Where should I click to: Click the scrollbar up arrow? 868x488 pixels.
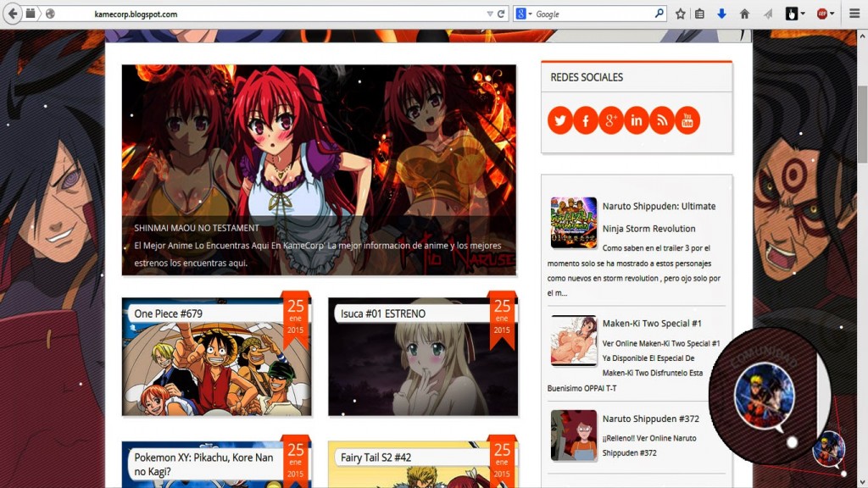click(x=862, y=36)
